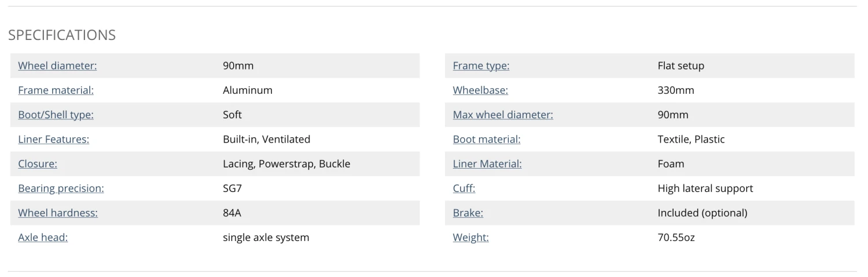The height and width of the screenshot is (277, 868).
Task: Open the Wheel hardness link
Action: [58, 213]
